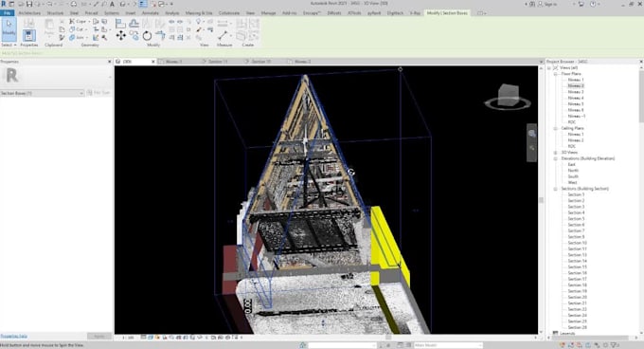This screenshot has height=349, width=644.
Task: Click the Apply button in Properties palette
Action: (x=99, y=337)
